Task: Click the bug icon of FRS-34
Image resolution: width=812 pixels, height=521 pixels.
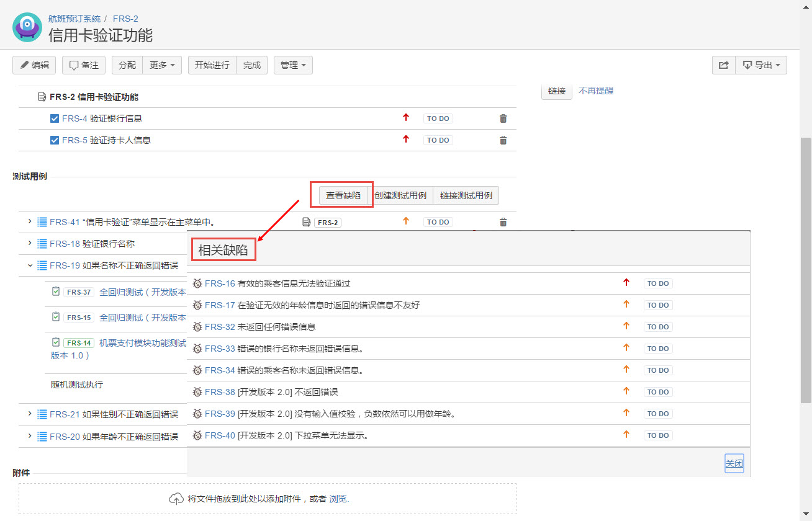Action: coord(197,370)
